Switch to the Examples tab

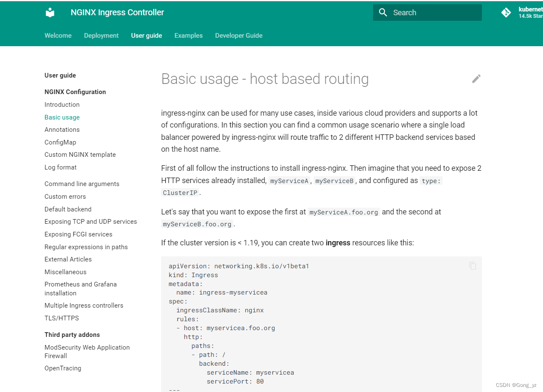189,36
